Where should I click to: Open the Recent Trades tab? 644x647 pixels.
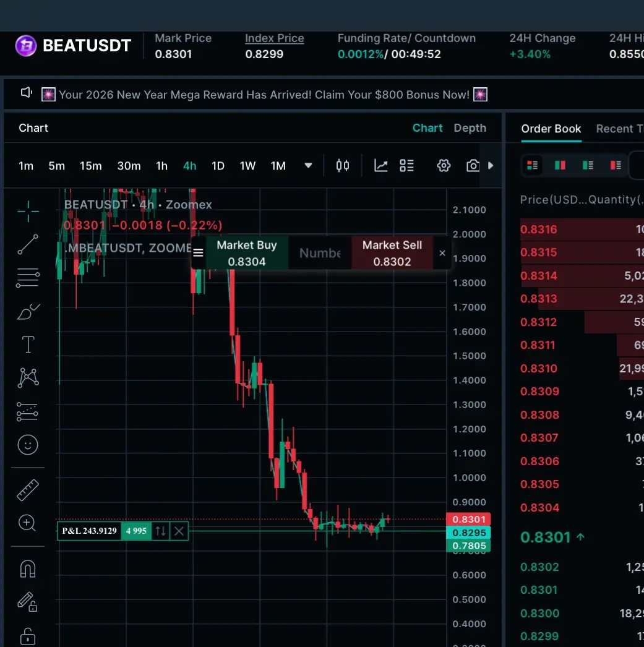point(620,129)
